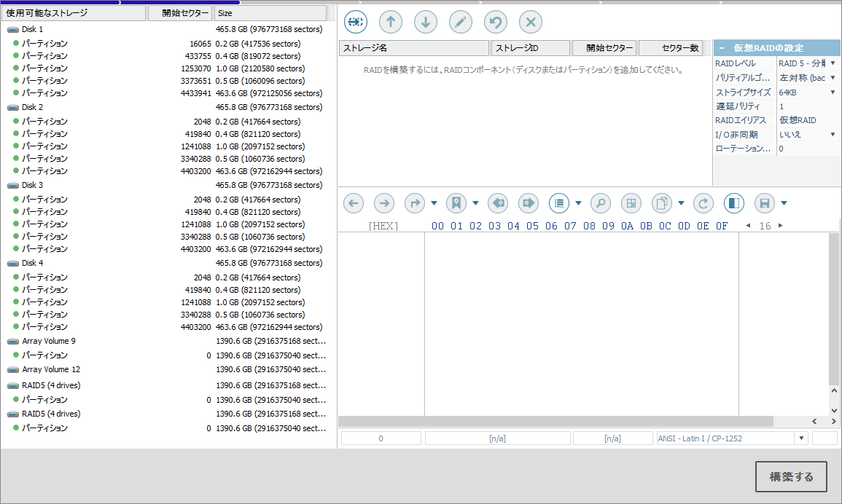The width and height of the screenshot is (842, 504).
Task: Click size text 0.5 GB (1060096 sectors)
Action: click(x=260, y=81)
